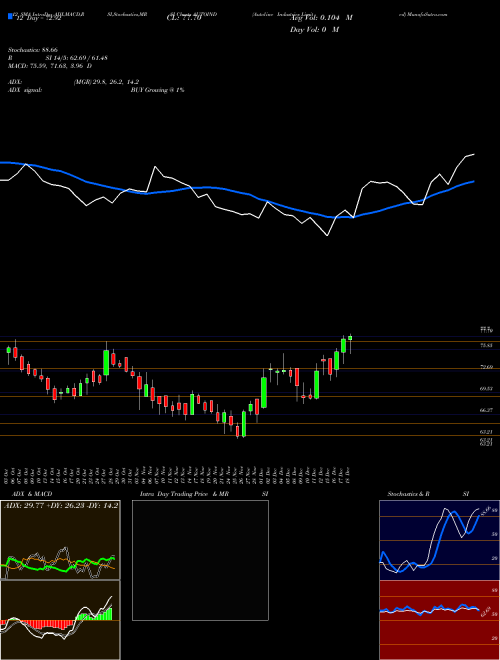Open the MACD histogram panel
This screenshot has height=660, width=500.
[60, 620]
